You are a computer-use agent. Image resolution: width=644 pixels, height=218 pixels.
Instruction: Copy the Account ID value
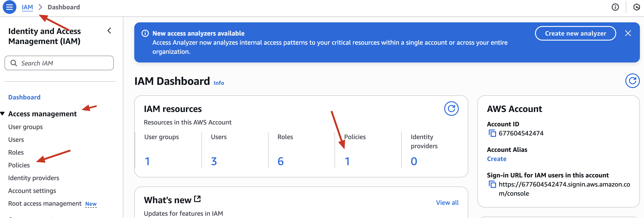[x=492, y=133]
